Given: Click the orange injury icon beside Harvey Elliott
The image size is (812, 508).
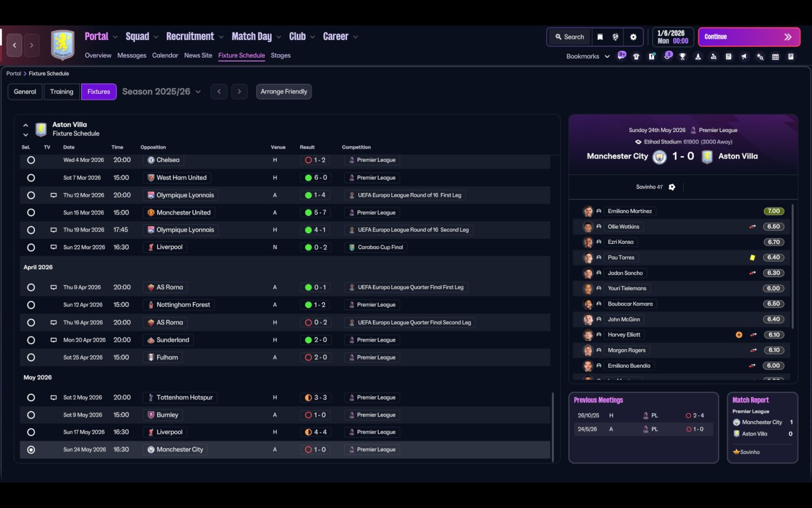Looking at the screenshot, I should [739, 335].
